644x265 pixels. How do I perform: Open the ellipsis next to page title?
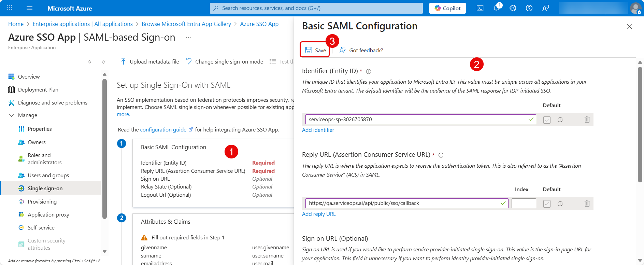(x=188, y=38)
